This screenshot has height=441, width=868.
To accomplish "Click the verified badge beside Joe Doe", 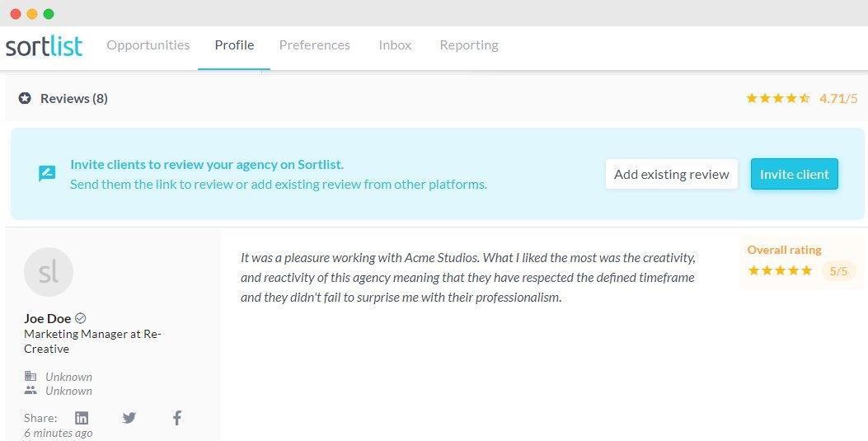I will tap(81, 318).
